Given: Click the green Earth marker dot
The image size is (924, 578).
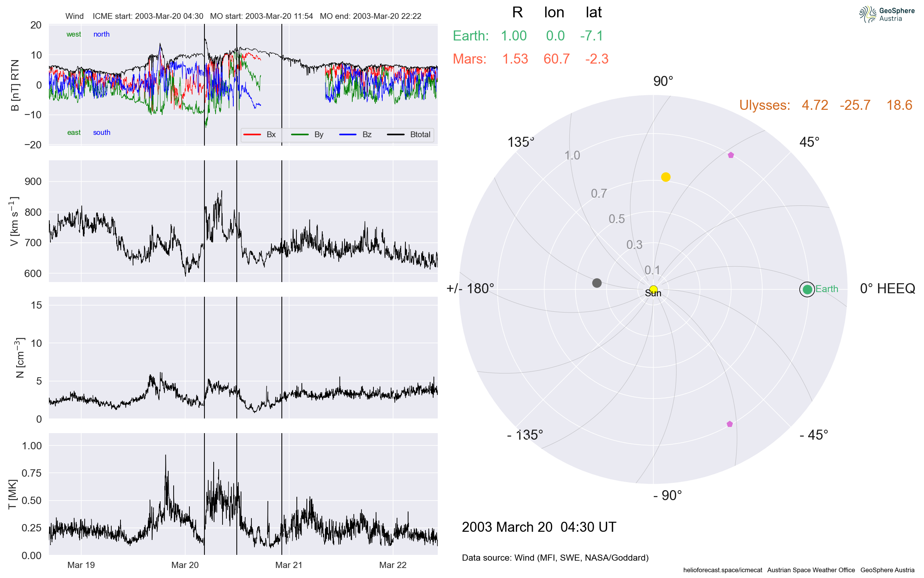Looking at the screenshot, I should tap(807, 289).
